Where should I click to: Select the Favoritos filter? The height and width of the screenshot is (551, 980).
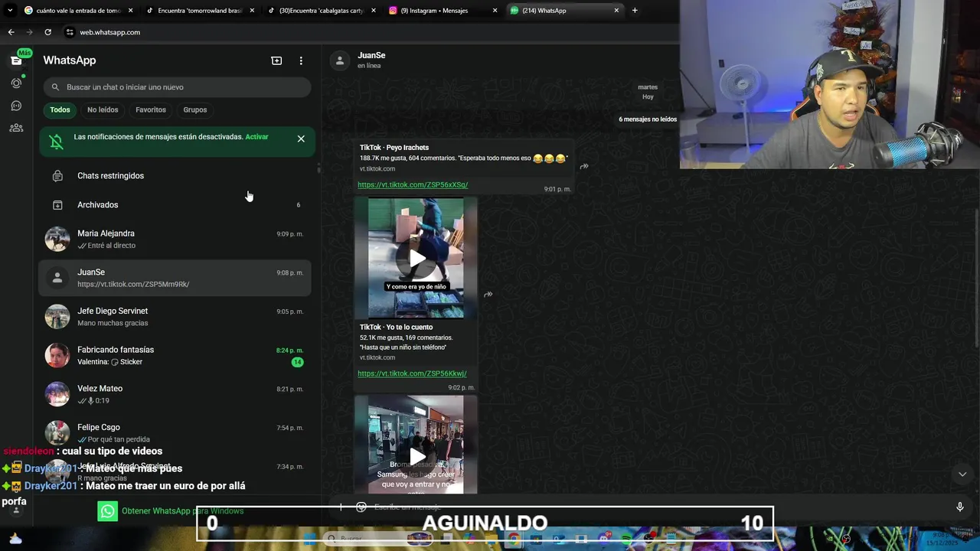[x=151, y=110]
